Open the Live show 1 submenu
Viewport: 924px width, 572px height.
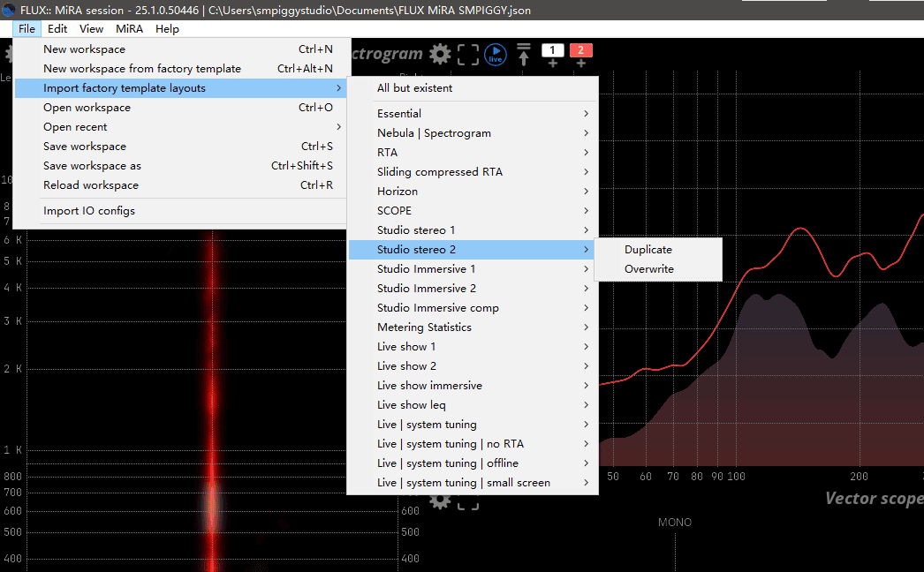pos(473,347)
